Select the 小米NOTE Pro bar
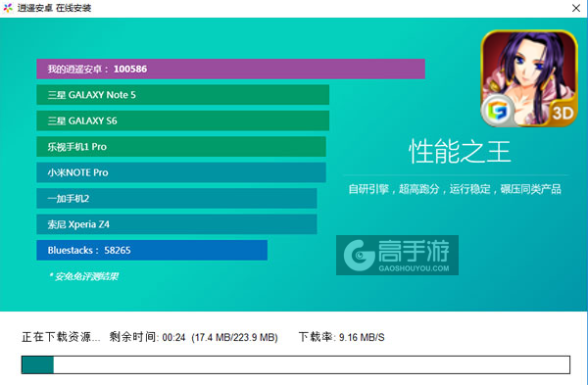Viewport: 588px width, 385px height. pyautogui.click(x=181, y=172)
